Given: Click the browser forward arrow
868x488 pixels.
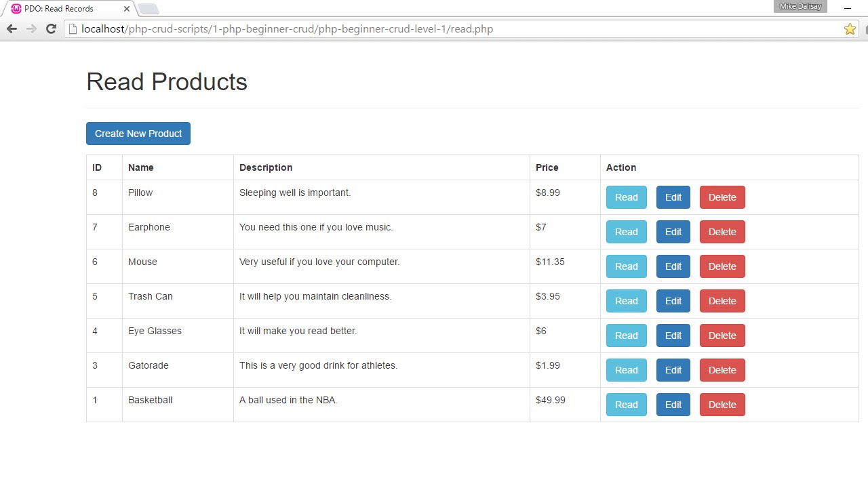Looking at the screenshot, I should (x=31, y=29).
